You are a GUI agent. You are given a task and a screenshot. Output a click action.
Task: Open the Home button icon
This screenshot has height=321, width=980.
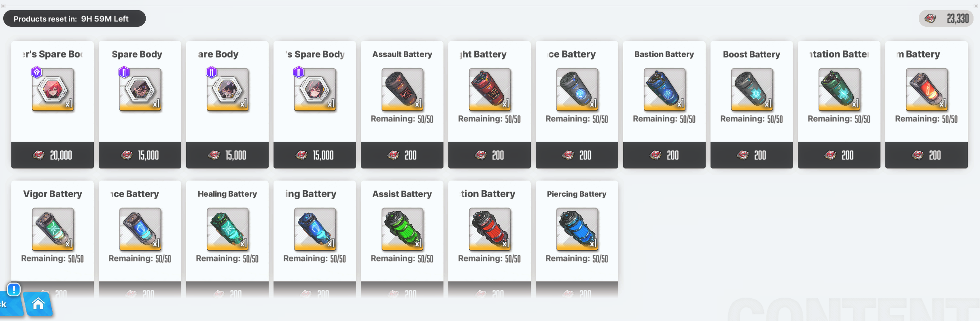tap(38, 304)
